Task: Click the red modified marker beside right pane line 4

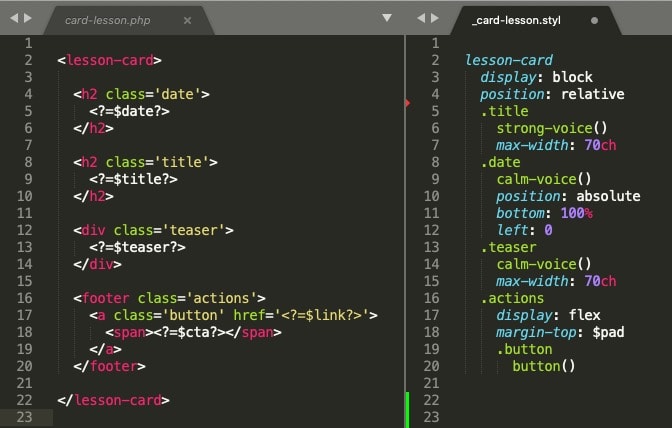Action: [x=408, y=103]
